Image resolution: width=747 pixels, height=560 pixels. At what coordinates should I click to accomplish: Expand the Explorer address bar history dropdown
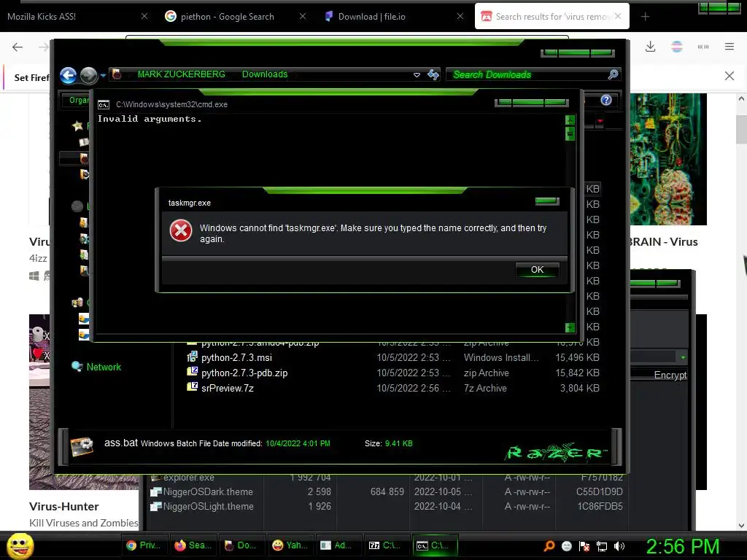pos(417,75)
